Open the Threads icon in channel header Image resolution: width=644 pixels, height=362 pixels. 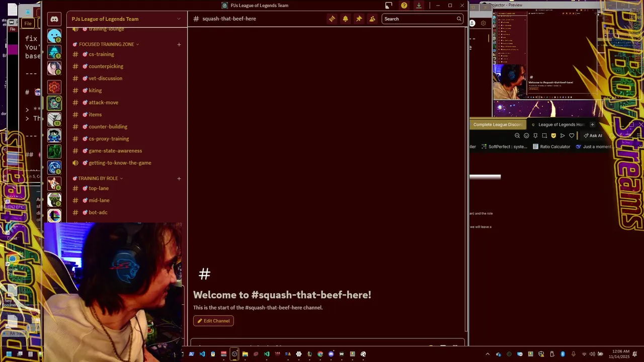click(332, 19)
